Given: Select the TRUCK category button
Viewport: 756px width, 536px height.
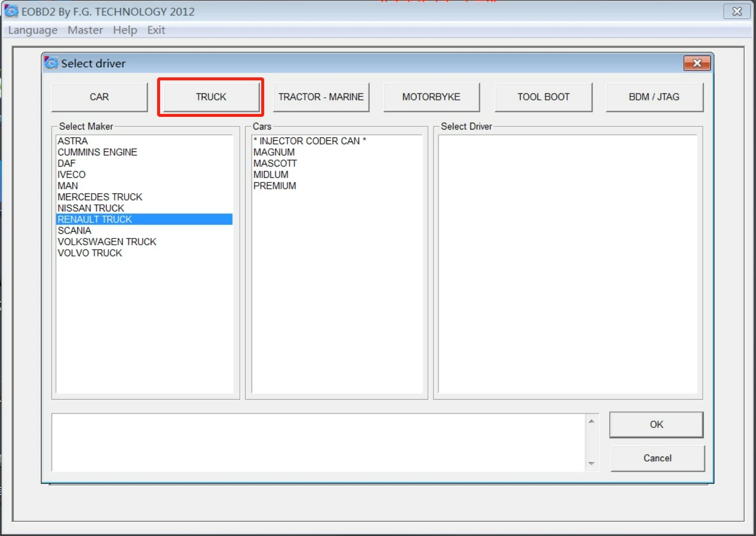Looking at the screenshot, I should click(211, 97).
